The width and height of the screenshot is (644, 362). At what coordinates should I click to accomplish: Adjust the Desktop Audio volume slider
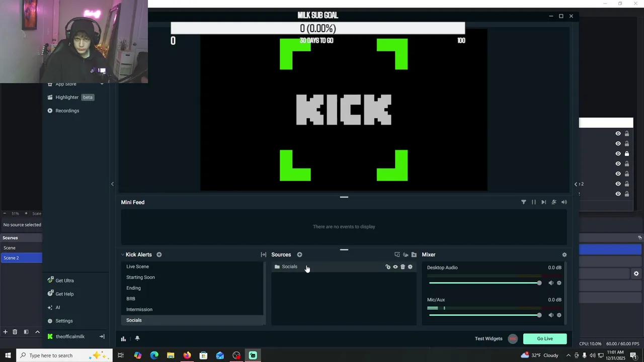click(485, 283)
